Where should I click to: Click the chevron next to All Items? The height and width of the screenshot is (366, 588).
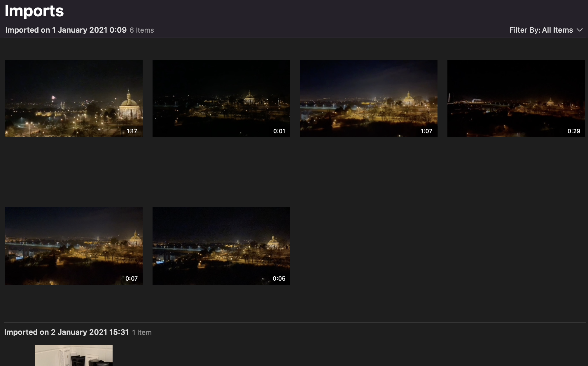coord(580,30)
